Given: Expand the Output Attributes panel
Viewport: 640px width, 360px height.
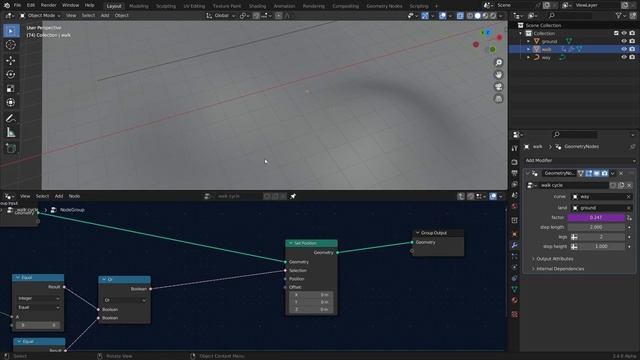Looking at the screenshot, I should 554,259.
